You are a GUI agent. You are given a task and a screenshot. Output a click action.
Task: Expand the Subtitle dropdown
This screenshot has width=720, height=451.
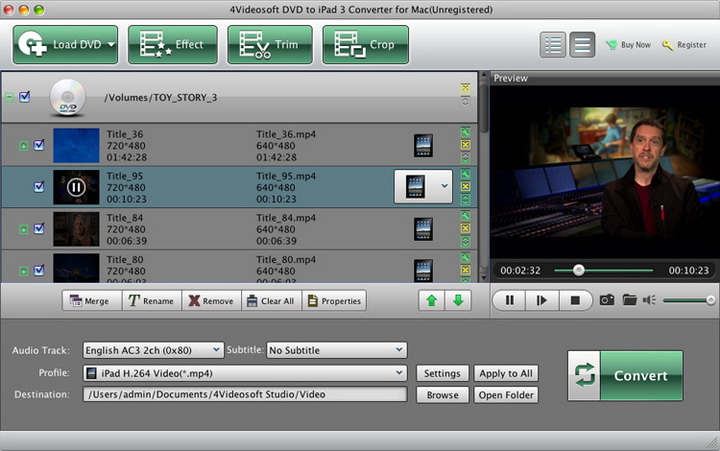tap(336, 350)
